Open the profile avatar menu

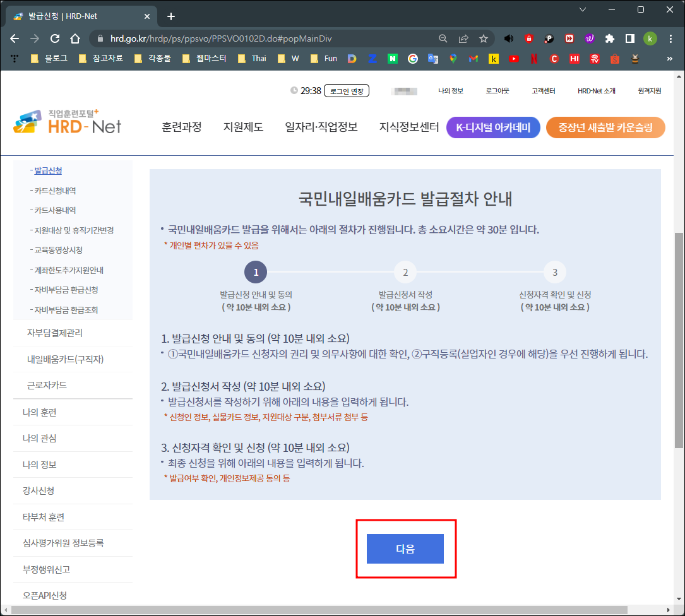(650, 38)
